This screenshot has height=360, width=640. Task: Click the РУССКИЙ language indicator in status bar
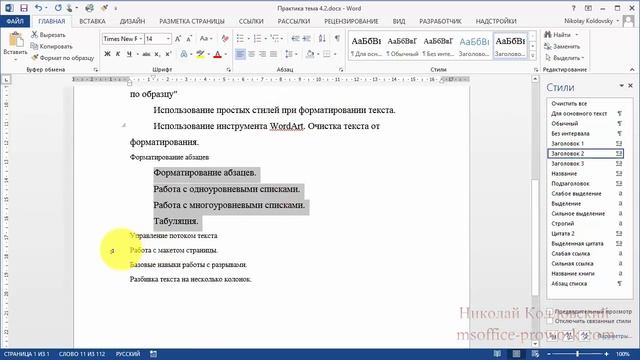tap(128, 354)
